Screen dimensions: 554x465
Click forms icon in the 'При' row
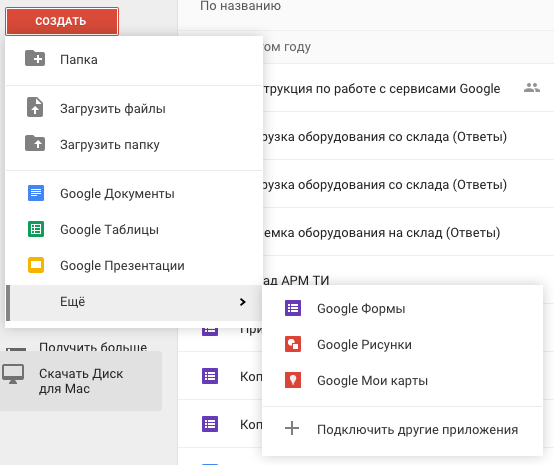tap(210, 331)
